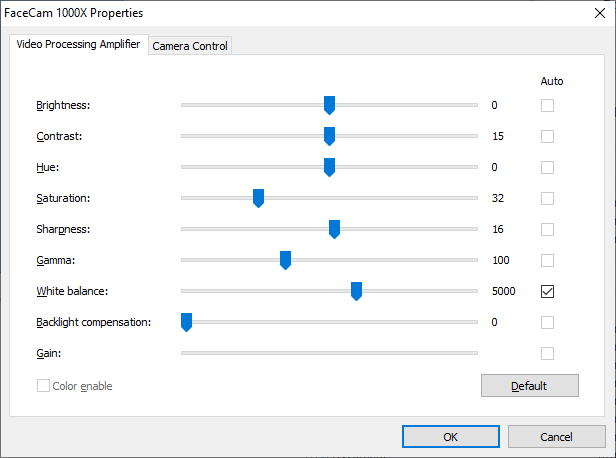Switch to the Camera Control tab
The height and width of the screenshot is (458, 616).
click(190, 45)
